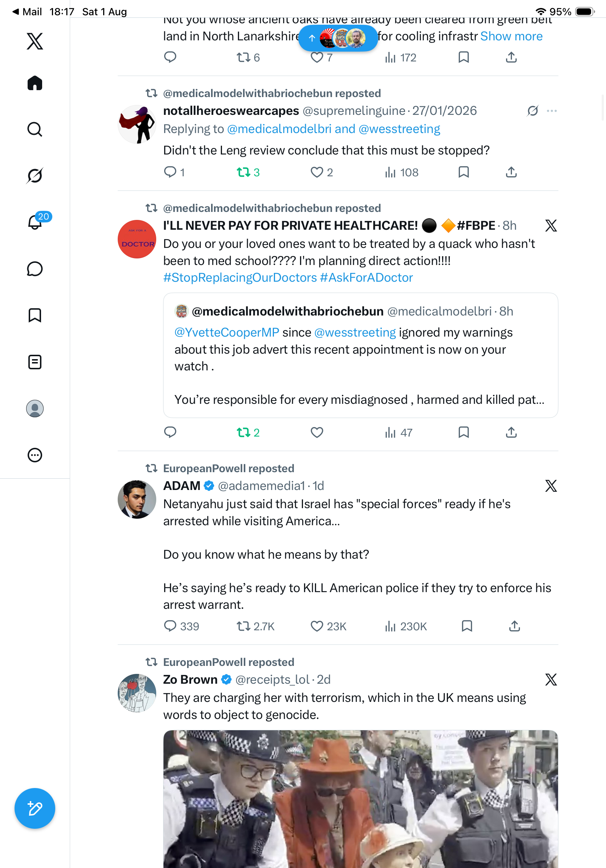Open #StopReplacingOurDoctors hashtag
This screenshot has width=606, height=868.
click(240, 277)
